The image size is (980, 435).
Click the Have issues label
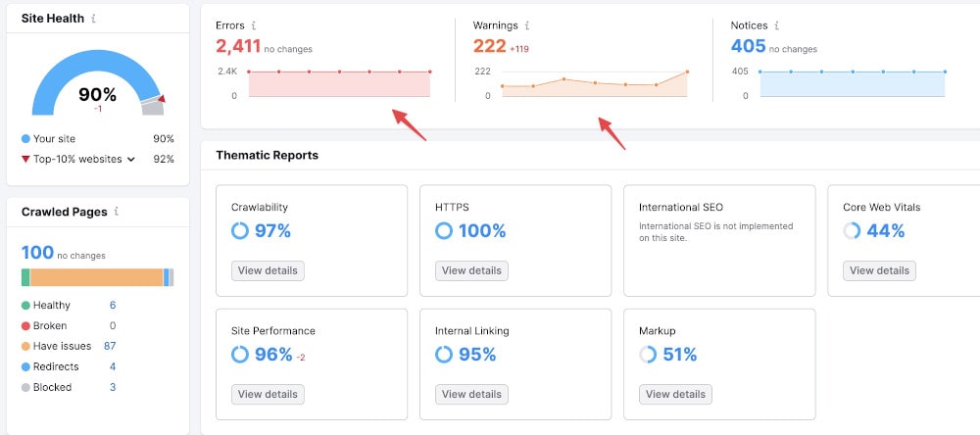pyautogui.click(x=62, y=346)
